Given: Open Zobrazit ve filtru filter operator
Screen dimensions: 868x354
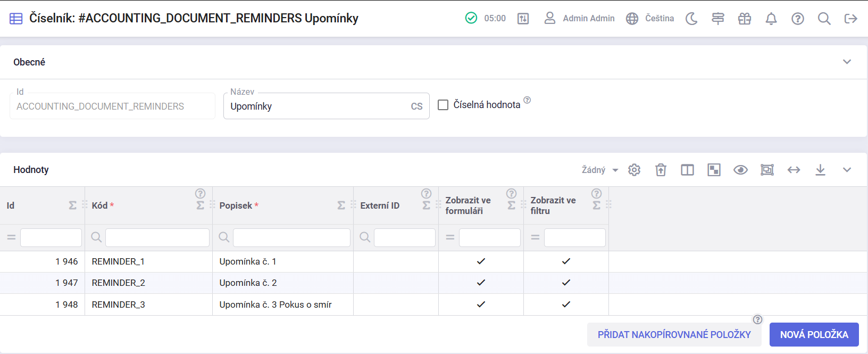Looking at the screenshot, I should (x=535, y=237).
